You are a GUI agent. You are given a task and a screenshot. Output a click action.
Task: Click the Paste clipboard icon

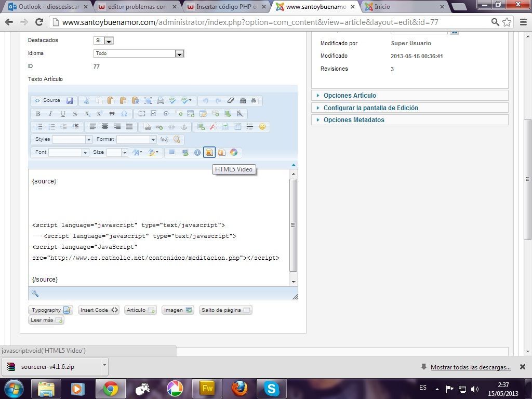(x=111, y=100)
